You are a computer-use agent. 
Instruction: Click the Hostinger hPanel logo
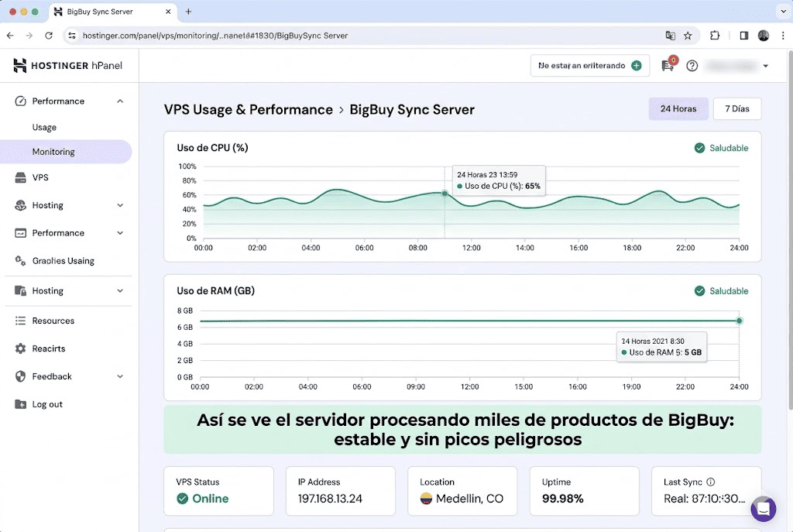(x=67, y=65)
